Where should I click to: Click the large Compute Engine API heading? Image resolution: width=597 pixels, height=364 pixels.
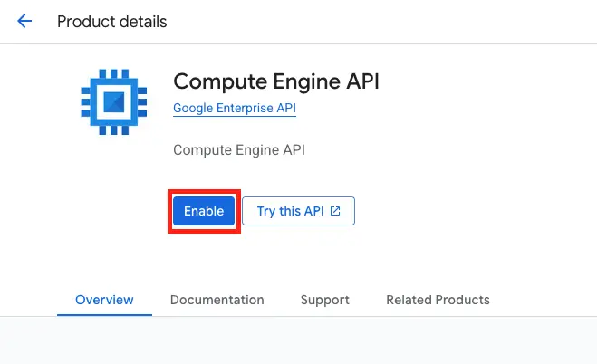click(275, 81)
